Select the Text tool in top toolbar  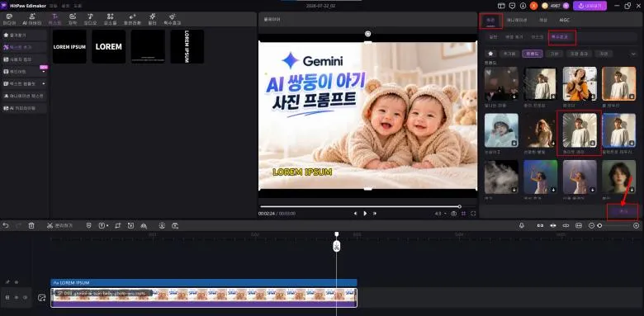pyautogui.click(x=54, y=19)
